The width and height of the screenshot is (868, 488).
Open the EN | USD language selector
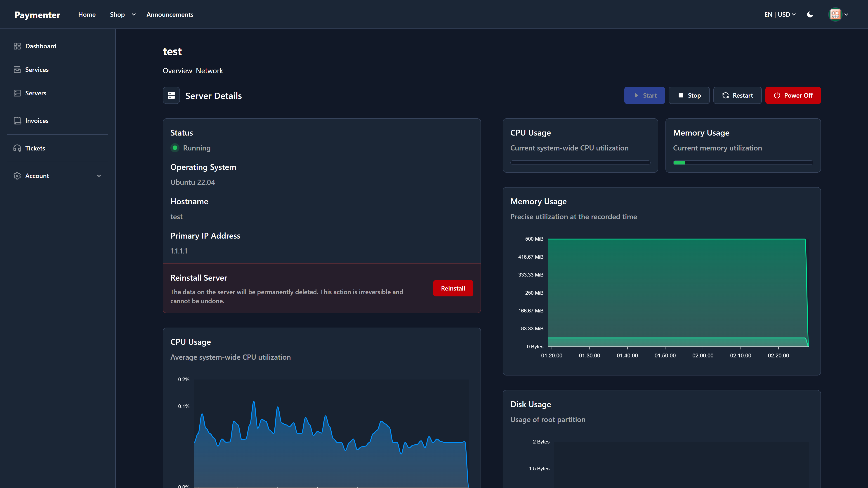pos(780,14)
